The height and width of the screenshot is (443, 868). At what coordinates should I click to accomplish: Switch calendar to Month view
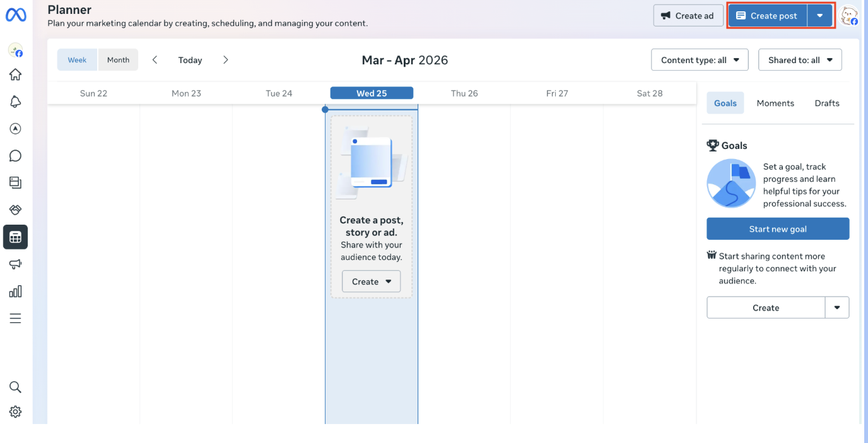[118, 60]
